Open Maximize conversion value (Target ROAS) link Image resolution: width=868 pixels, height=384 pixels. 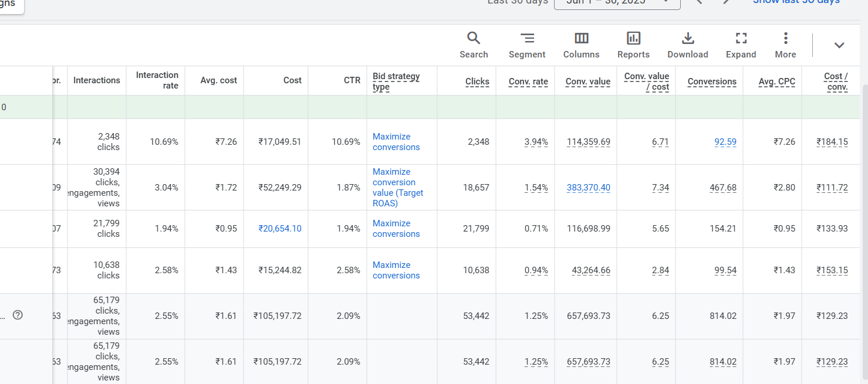pos(397,188)
